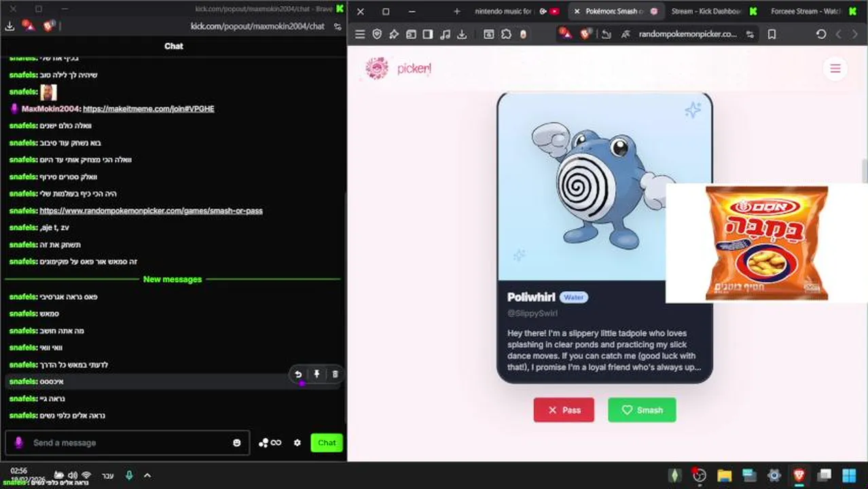Click the share arrow icon next to the address bar
Screen dimensions: 868x489
[x=607, y=34]
